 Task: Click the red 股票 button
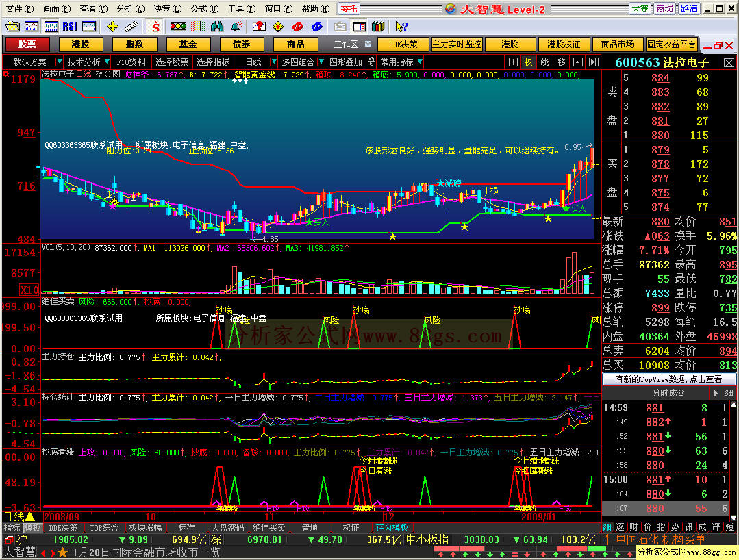(x=27, y=44)
